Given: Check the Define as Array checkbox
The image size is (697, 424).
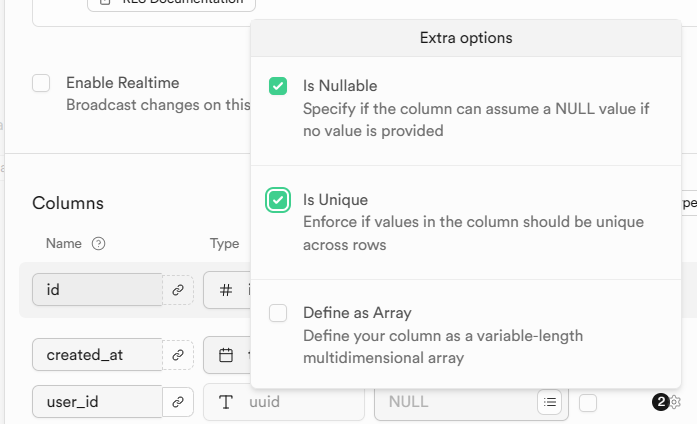Looking at the screenshot, I should click(x=278, y=314).
